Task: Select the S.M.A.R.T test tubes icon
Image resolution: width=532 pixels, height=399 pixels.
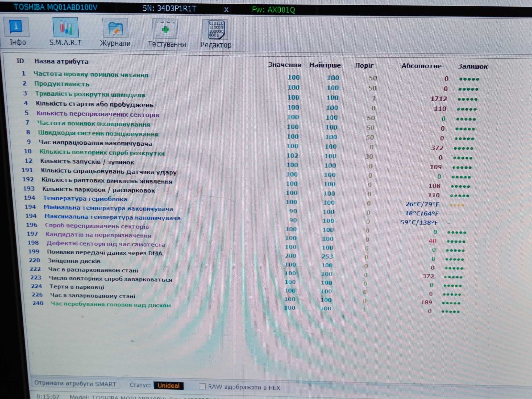Action: click(x=65, y=27)
